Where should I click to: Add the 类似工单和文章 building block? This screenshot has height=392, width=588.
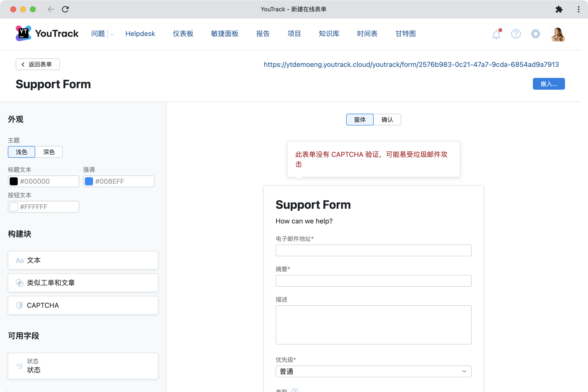tap(83, 283)
